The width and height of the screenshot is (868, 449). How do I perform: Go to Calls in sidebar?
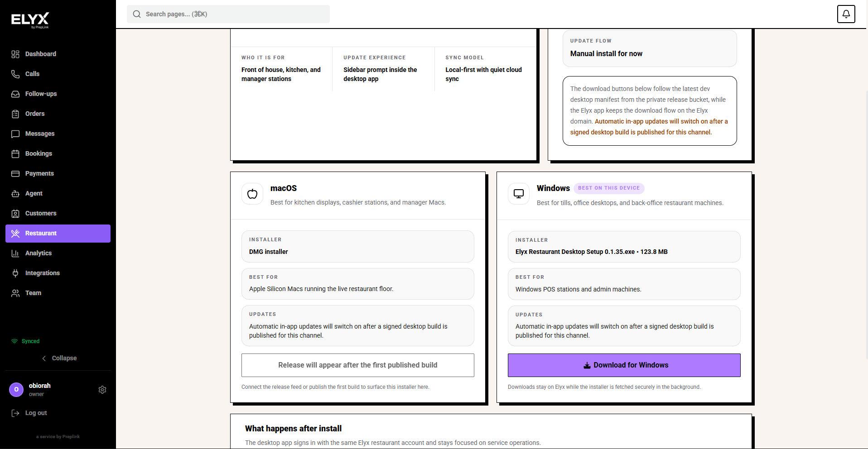pyautogui.click(x=58, y=74)
